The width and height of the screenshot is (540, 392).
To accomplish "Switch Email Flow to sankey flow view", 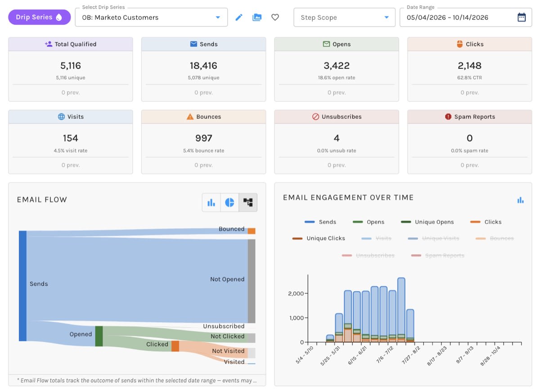I will 248,203.
